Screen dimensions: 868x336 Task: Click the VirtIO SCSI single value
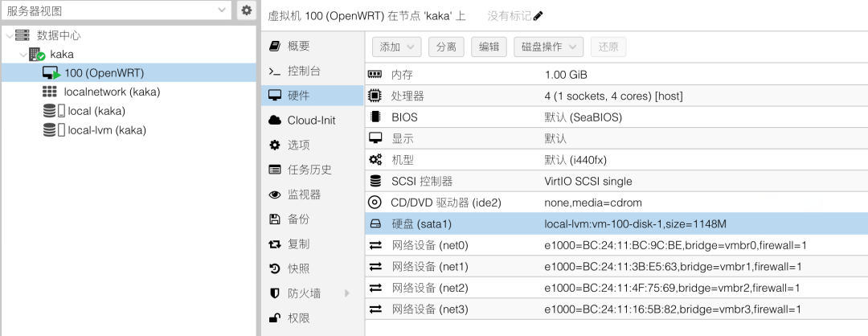588,182
